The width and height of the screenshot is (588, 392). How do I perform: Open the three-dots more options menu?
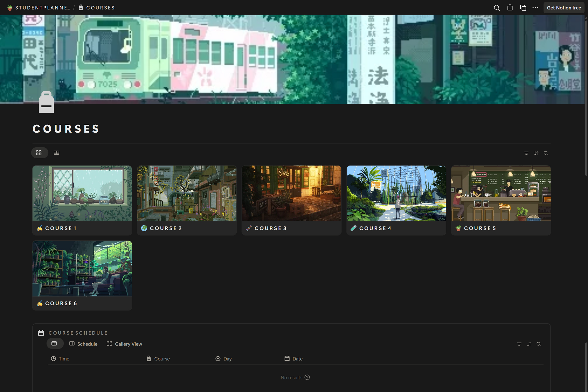(x=535, y=8)
